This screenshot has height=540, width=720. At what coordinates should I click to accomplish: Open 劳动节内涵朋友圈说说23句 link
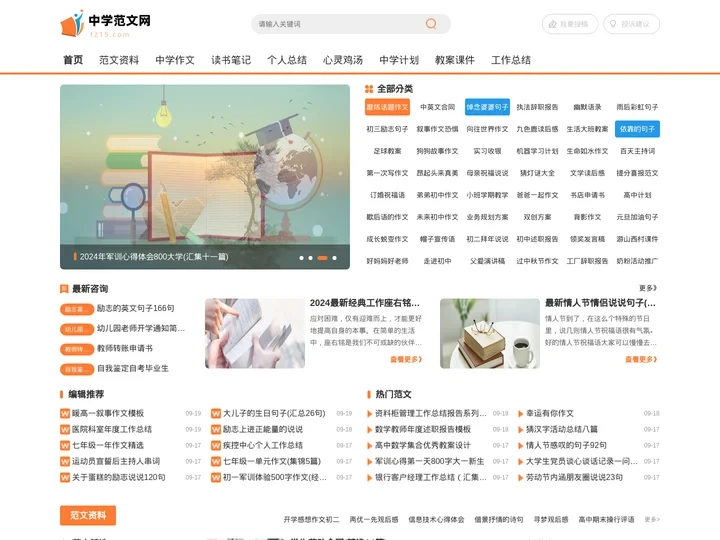click(574, 478)
